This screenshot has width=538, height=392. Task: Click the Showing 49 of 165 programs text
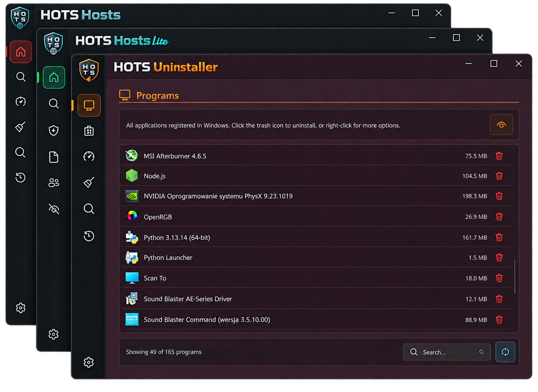164,352
